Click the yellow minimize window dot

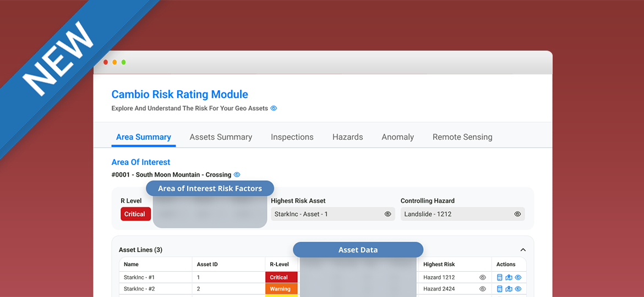pos(114,62)
